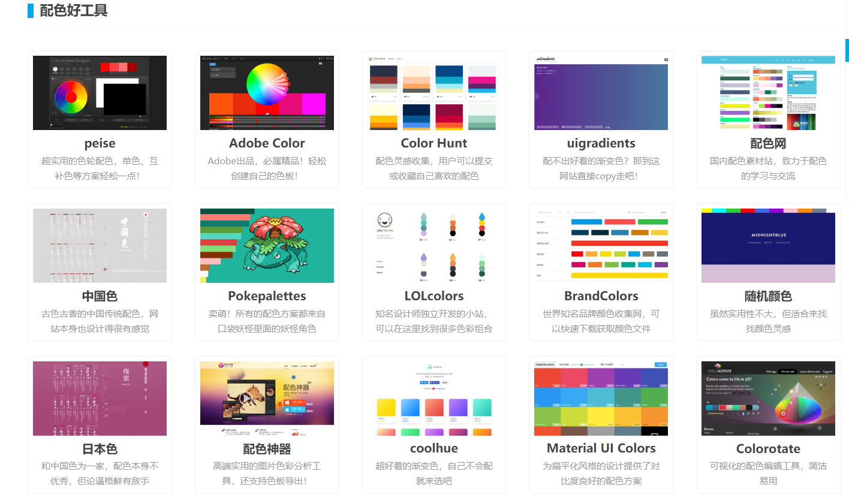The image size is (849, 504).
Task: Click the 超好看的渐变色 description
Action: click(434, 473)
